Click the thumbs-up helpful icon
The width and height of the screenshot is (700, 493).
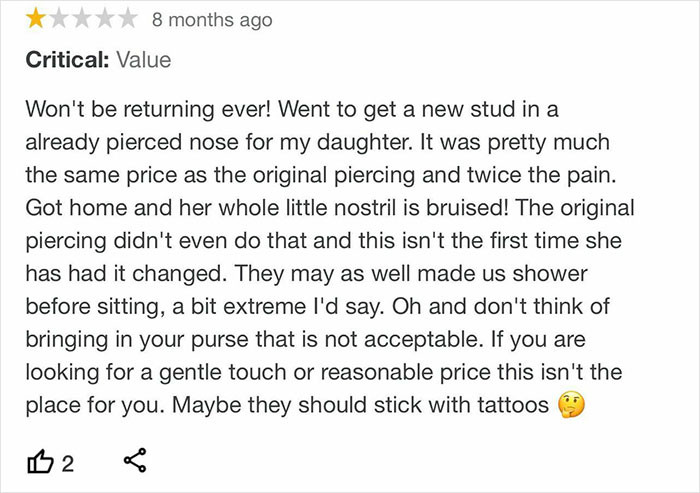pos(41,461)
